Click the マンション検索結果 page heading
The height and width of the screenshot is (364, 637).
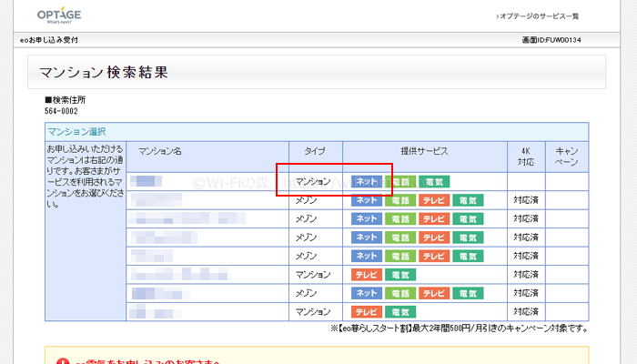click(x=104, y=72)
